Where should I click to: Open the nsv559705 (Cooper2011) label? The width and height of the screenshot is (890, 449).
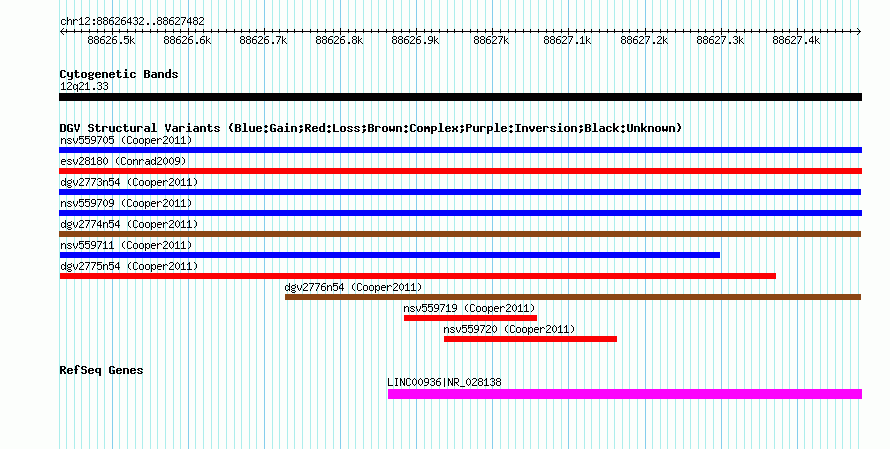pyautogui.click(x=126, y=140)
